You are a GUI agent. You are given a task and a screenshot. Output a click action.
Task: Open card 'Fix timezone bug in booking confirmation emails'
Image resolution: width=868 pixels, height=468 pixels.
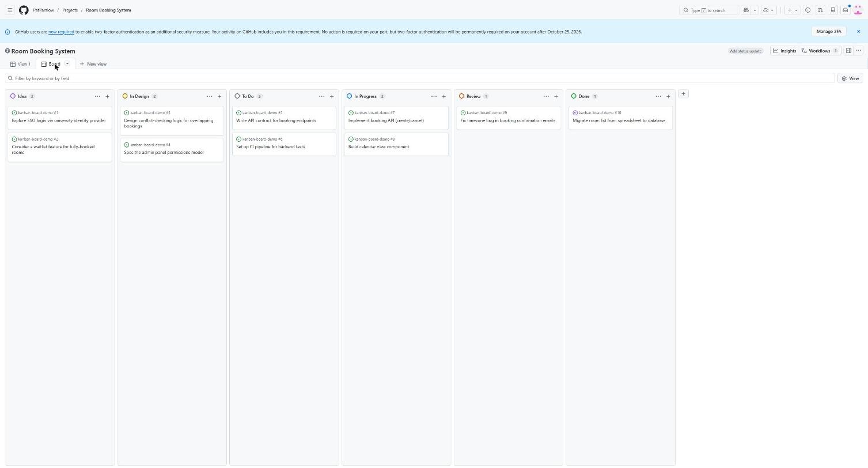508,120
